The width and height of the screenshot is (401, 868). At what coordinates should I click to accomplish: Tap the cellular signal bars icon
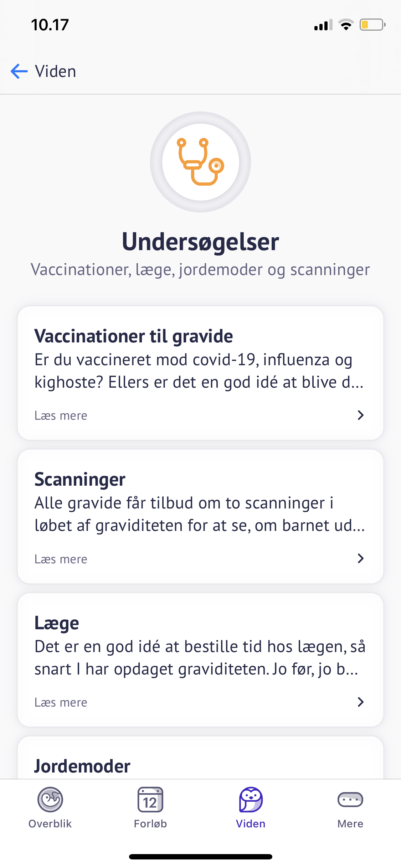pos(323,25)
